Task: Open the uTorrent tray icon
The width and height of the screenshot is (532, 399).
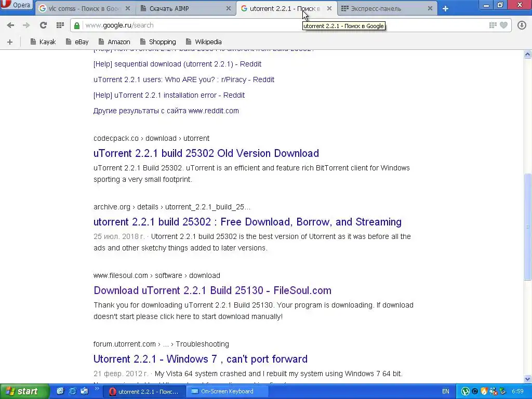Action: click(x=465, y=392)
